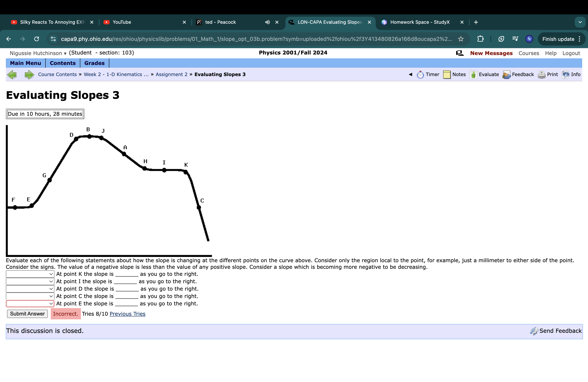Open the Grades menu
The width and height of the screenshot is (588, 382).
(94, 63)
